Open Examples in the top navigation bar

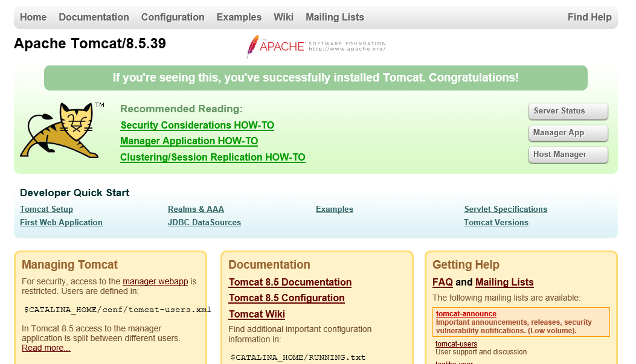pos(239,17)
